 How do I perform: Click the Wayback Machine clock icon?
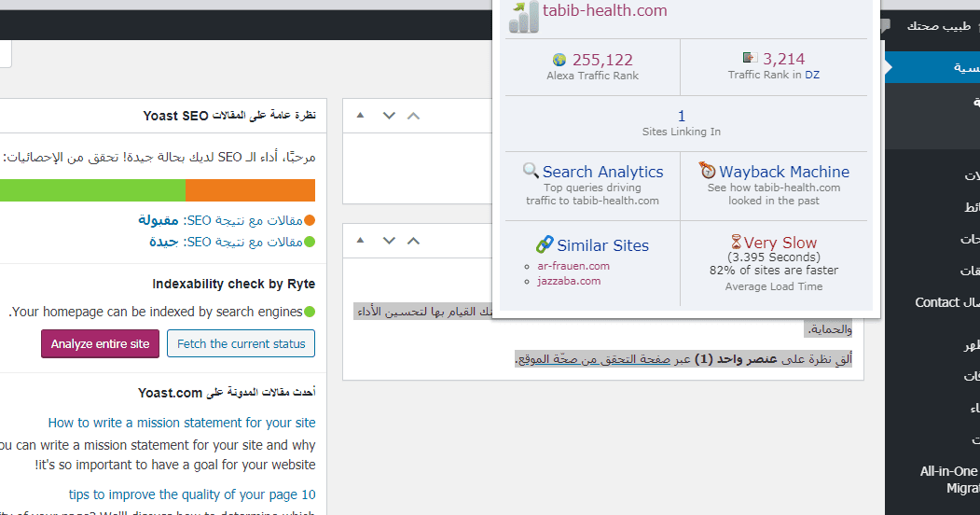(707, 171)
